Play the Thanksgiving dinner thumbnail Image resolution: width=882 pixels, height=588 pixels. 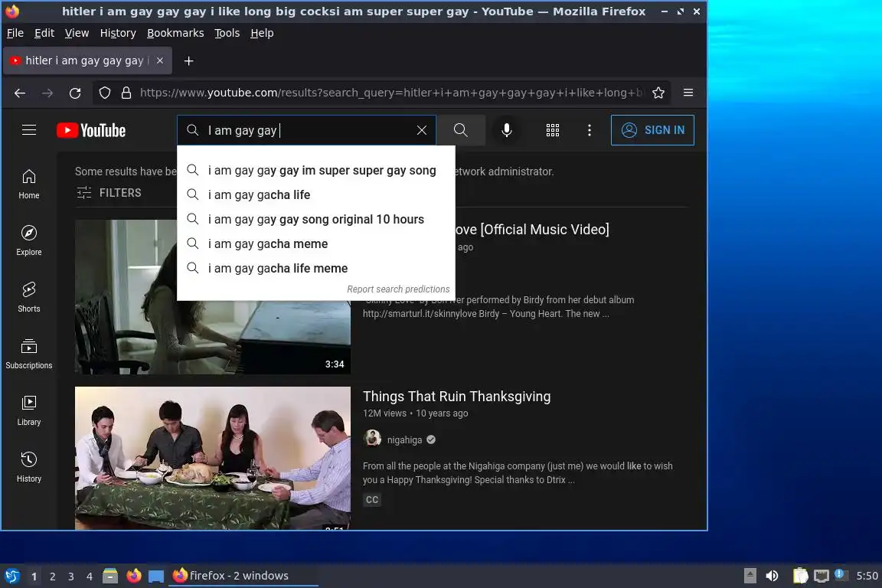pyautogui.click(x=213, y=457)
